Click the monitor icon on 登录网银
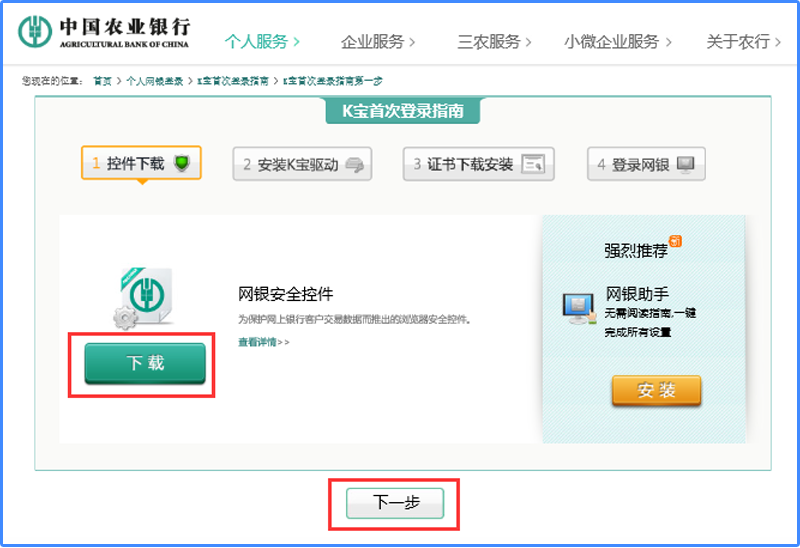Screen dimensions: 800x548 686,164
